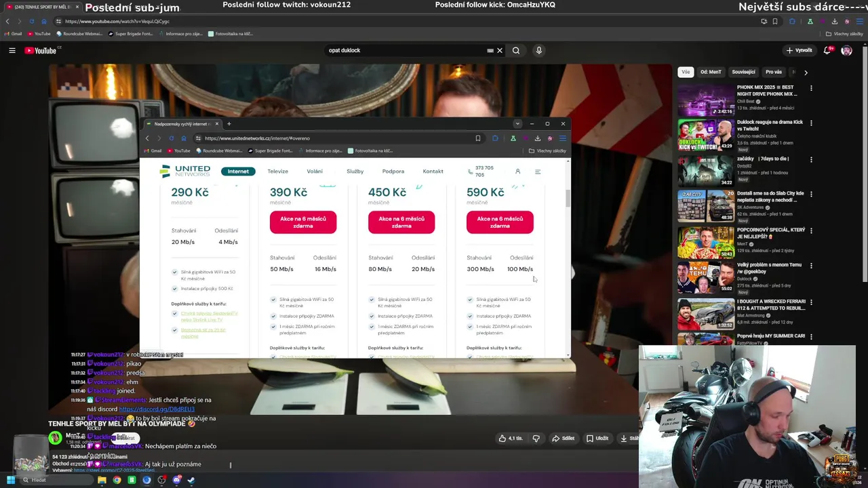The height and width of the screenshot is (488, 868).
Task: Open options for Duklock reaguje na drama video
Action: pos(811,123)
